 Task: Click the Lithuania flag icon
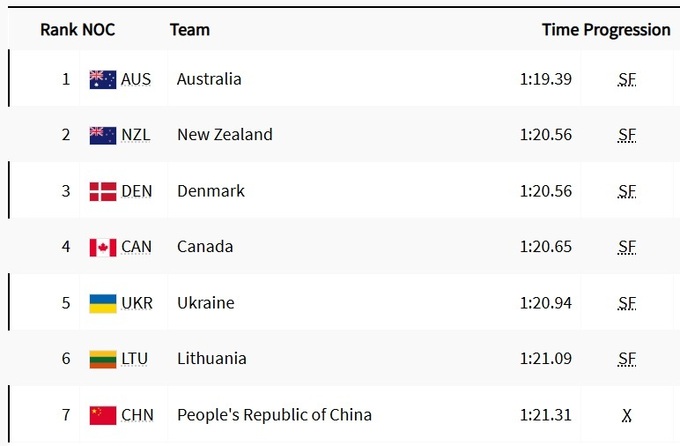click(103, 359)
